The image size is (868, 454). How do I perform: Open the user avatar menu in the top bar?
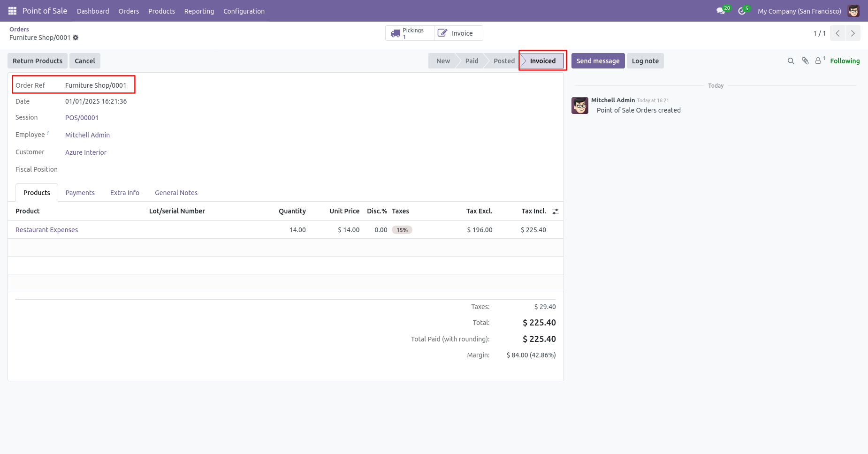tap(853, 11)
